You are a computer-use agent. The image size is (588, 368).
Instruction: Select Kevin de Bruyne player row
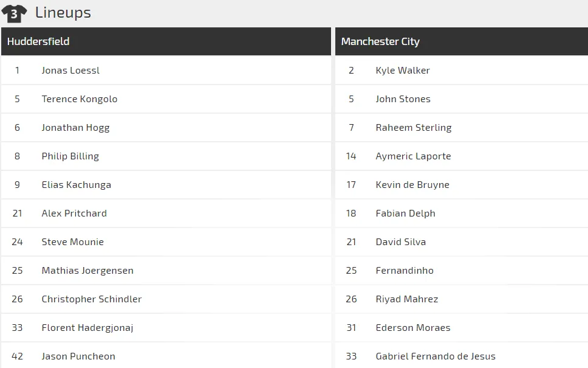(462, 185)
